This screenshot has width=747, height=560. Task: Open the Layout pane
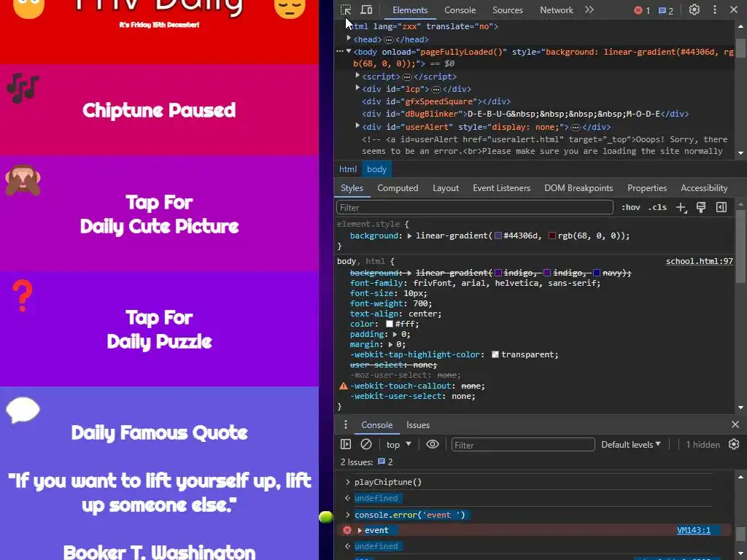tap(446, 188)
